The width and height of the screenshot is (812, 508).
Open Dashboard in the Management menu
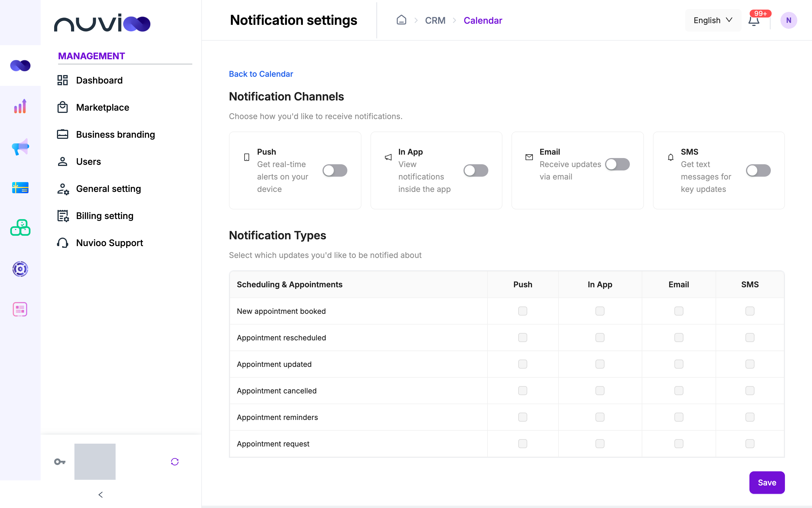click(90, 80)
